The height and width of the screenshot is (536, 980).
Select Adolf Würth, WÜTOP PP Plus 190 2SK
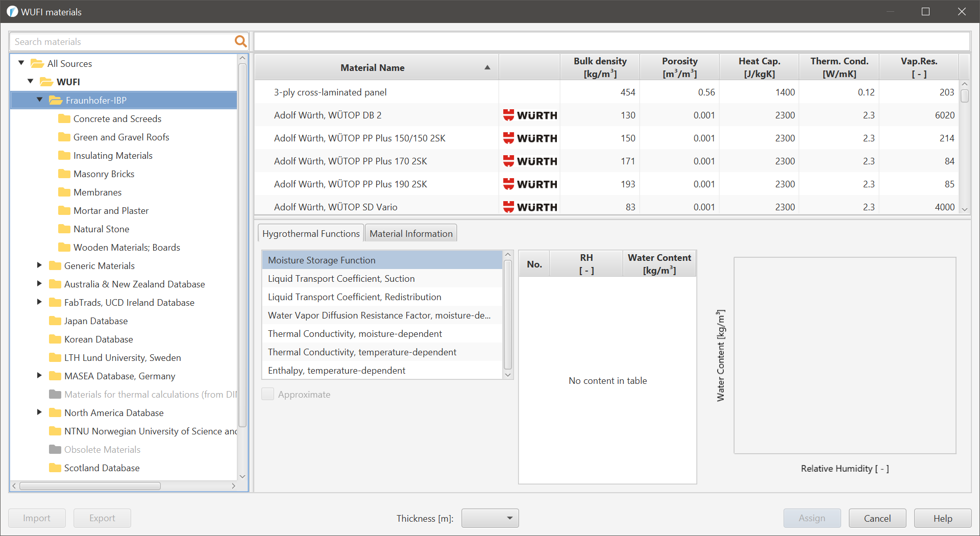[x=606, y=184]
